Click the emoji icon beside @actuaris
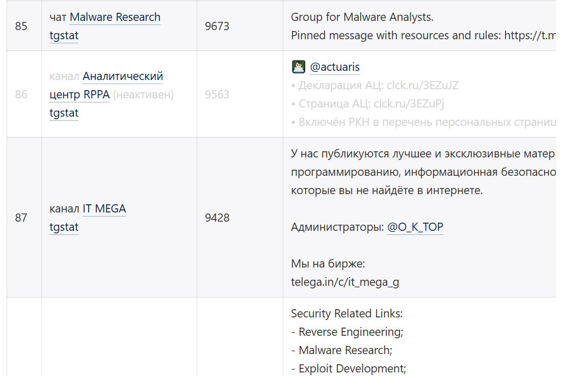Screen dimensions: 588x376 click(298, 67)
